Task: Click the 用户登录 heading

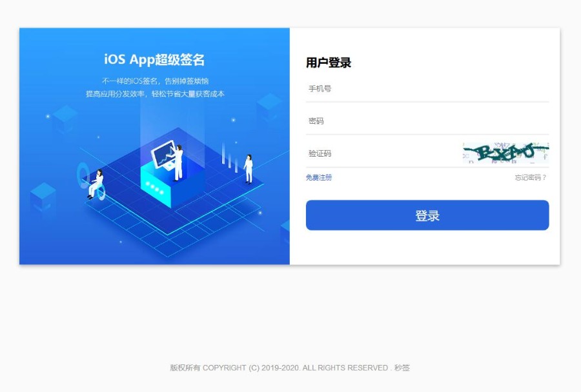Action: point(329,63)
